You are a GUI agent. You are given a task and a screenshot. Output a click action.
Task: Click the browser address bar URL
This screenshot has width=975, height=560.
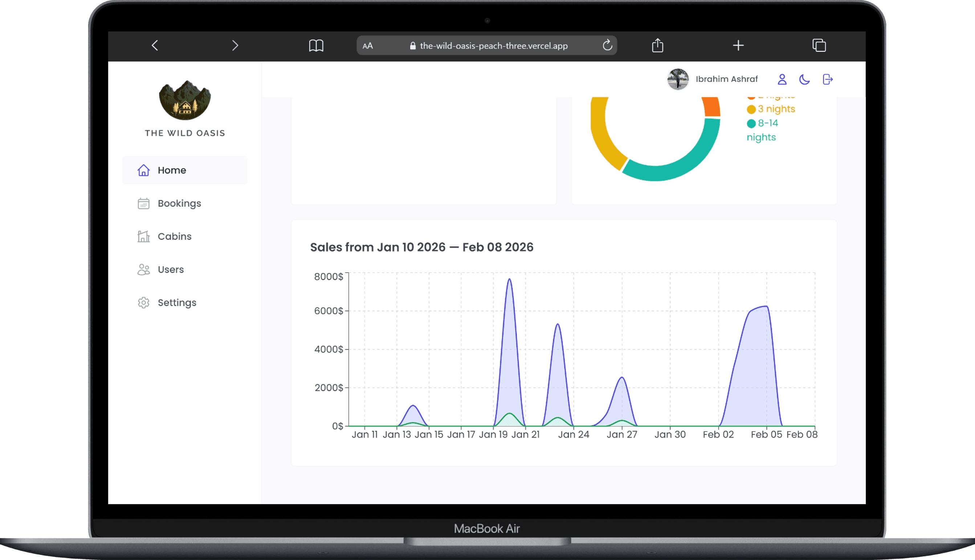click(493, 46)
